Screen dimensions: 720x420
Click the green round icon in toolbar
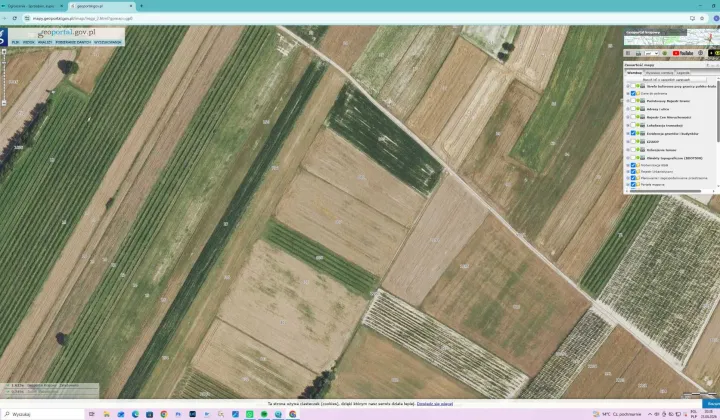click(x=664, y=53)
